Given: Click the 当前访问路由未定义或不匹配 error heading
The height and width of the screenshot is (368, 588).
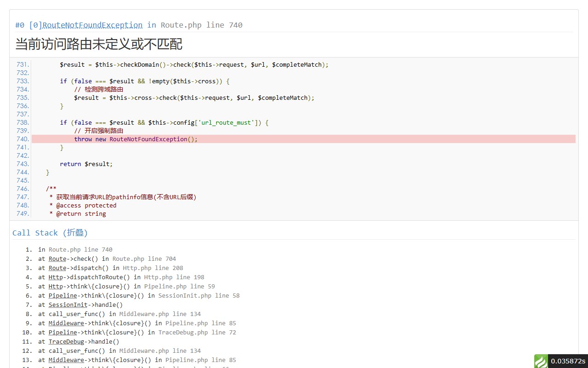Looking at the screenshot, I should [99, 44].
